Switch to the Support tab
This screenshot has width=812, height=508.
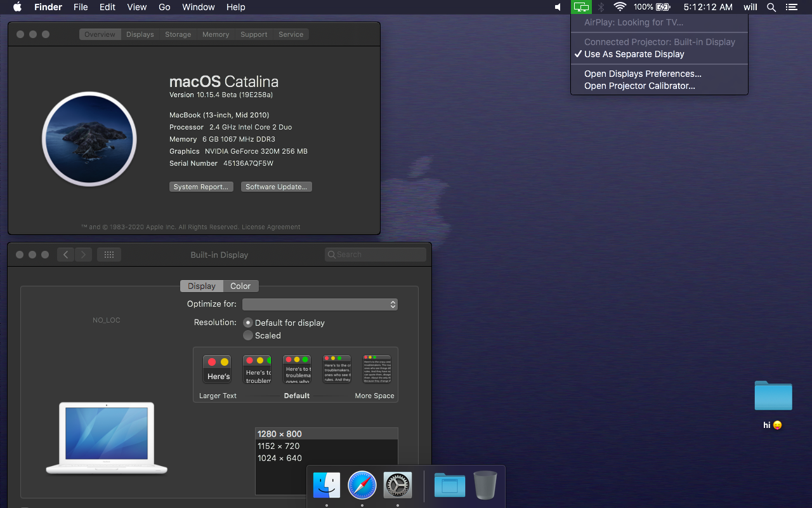point(254,34)
